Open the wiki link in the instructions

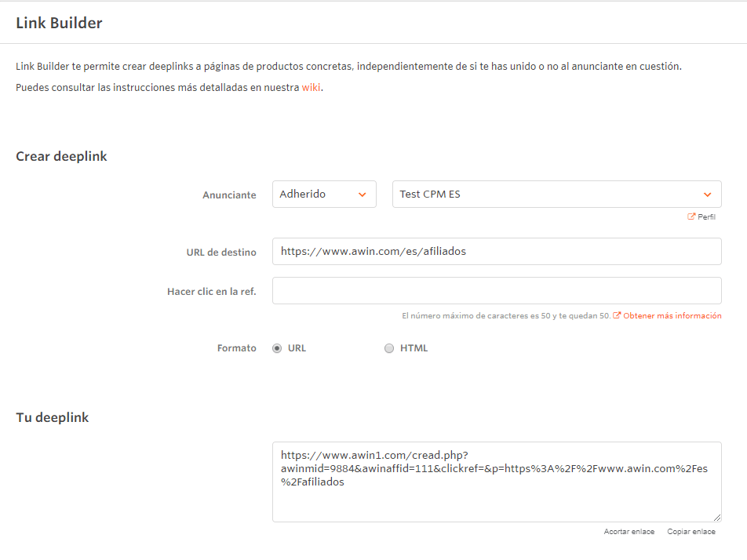click(311, 88)
